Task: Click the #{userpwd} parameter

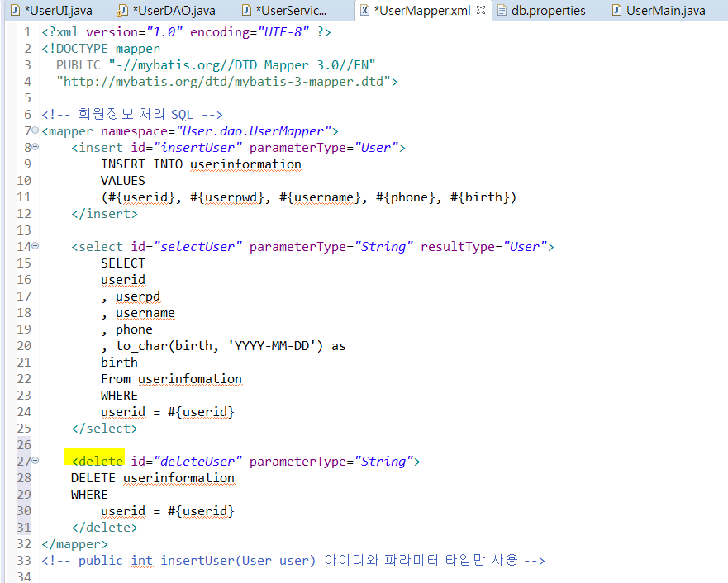Action: tap(226, 197)
